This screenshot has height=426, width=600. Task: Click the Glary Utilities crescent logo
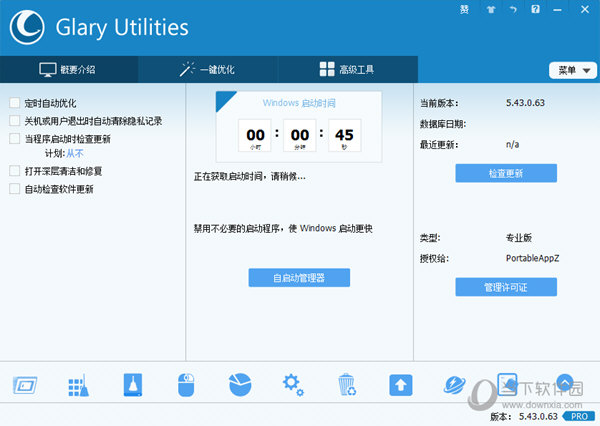pos(27,27)
